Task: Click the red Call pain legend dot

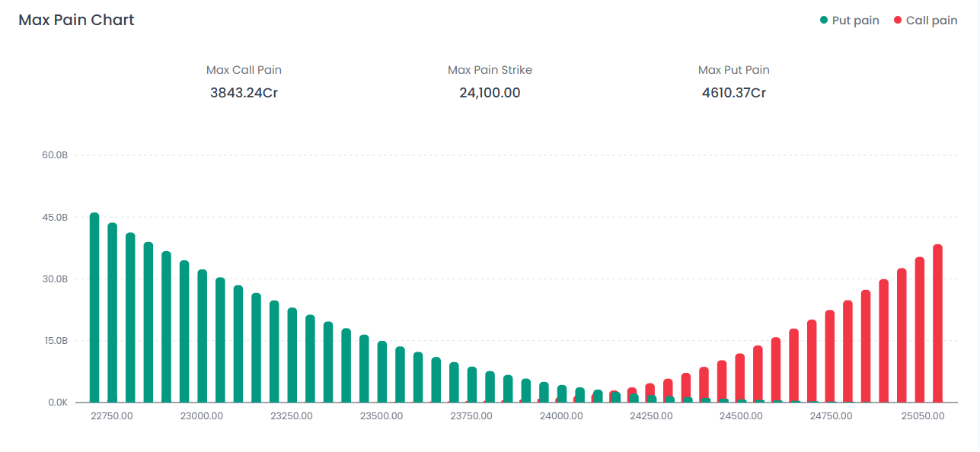Action: 898,21
